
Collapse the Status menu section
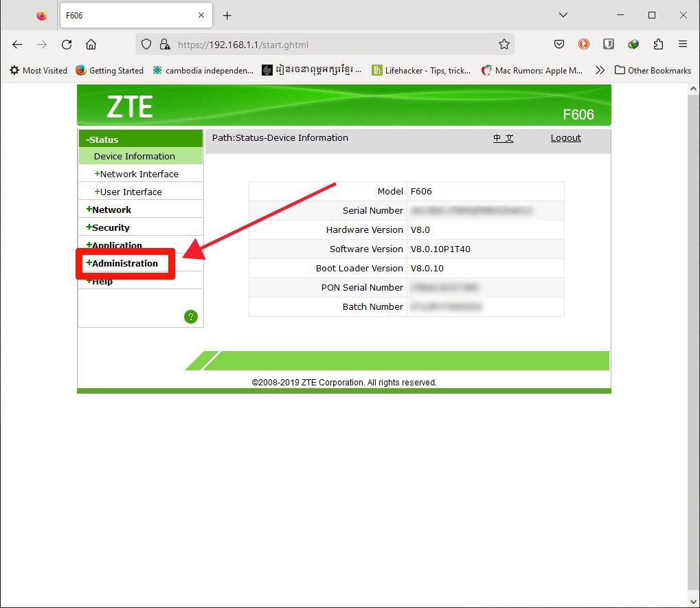click(x=141, y=139)
